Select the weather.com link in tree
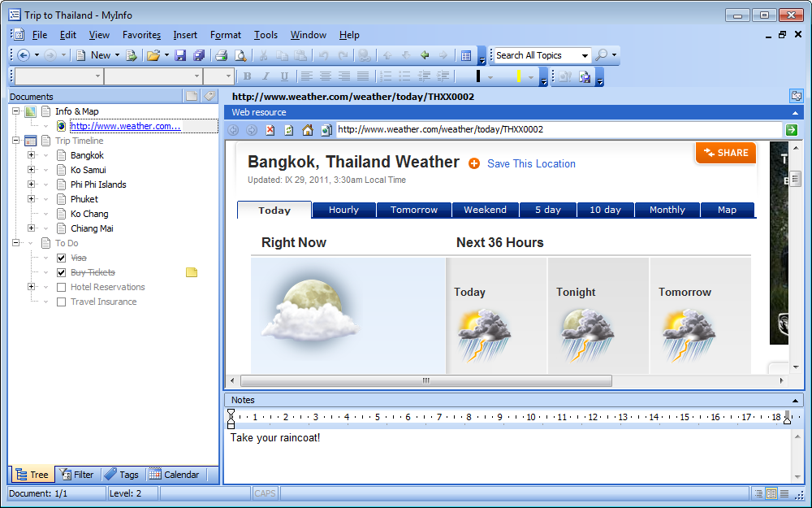The image size is (812, 508). [126, 126]
